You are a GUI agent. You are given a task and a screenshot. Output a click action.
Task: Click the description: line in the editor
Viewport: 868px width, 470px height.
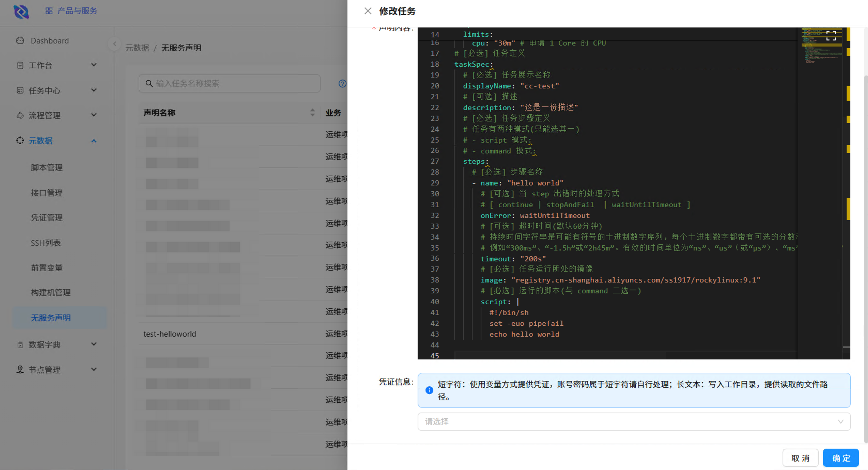[x=520, y=107]
